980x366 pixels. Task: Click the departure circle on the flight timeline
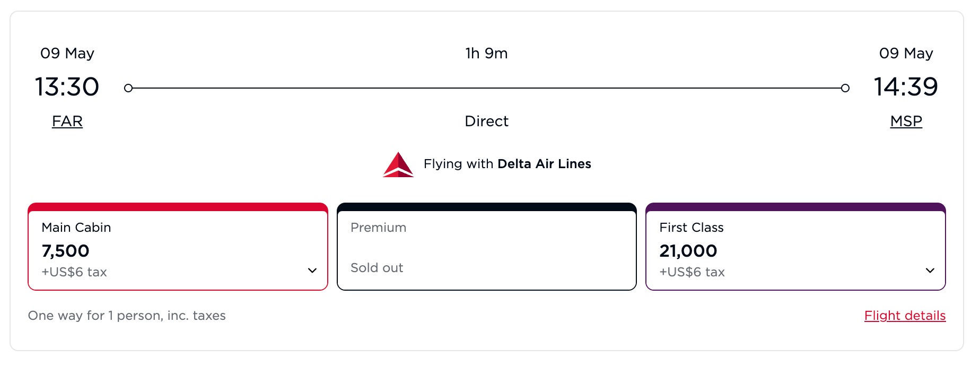(x=128, y=88)
